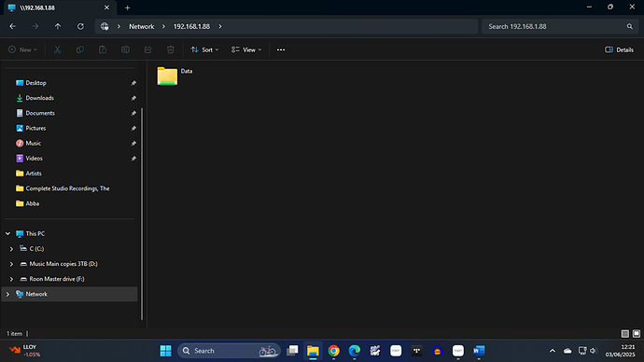The image size is (644, 362).
Task: Open a new File Explorer tab
Action: (x=127, y=7)
